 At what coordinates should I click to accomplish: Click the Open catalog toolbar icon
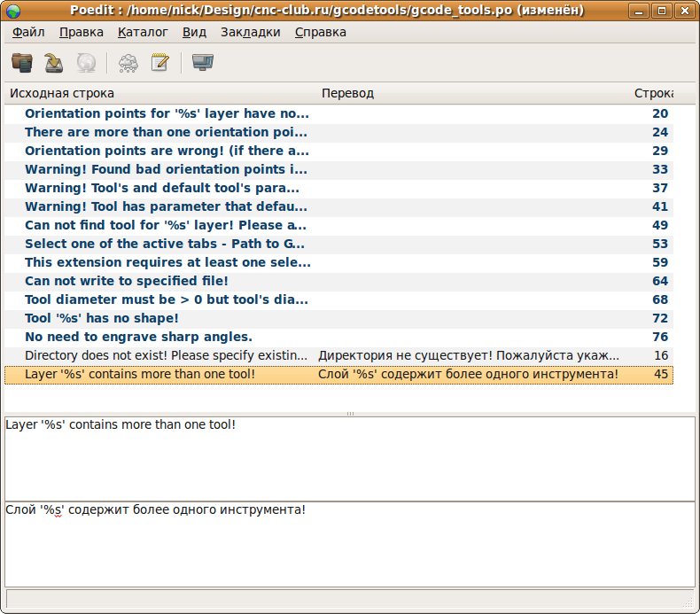point(22,63)
